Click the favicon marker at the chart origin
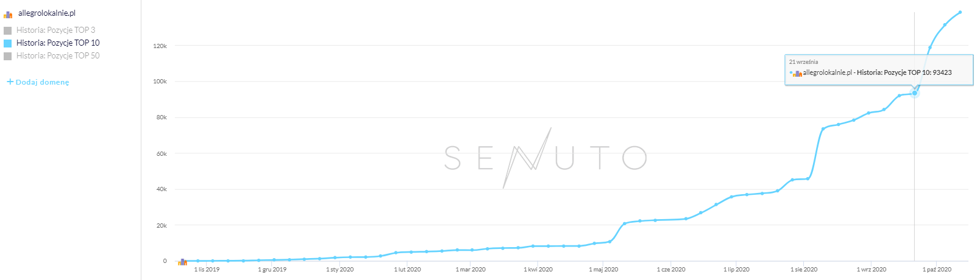The height and width of the screenshot is (280, 980). coord(182,262)
